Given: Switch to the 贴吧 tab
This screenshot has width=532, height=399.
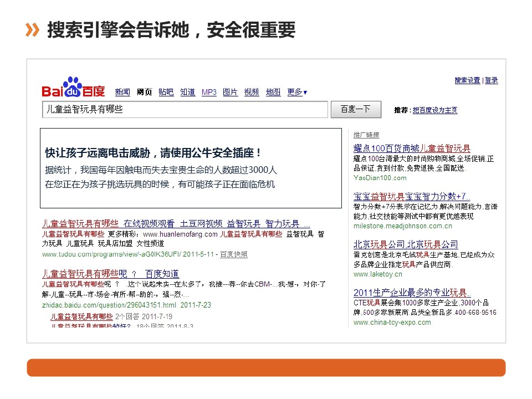Looking at the screenshot, I should (166, 93).
